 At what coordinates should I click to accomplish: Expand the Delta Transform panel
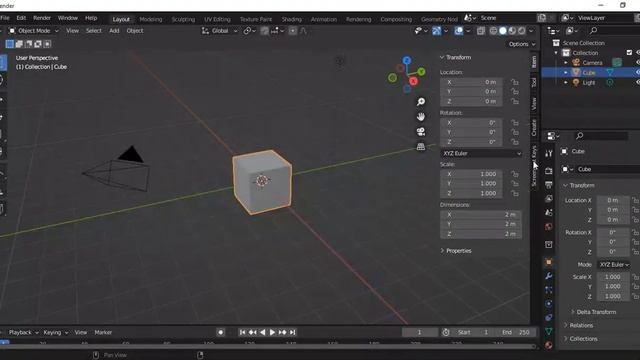point(593,312)
